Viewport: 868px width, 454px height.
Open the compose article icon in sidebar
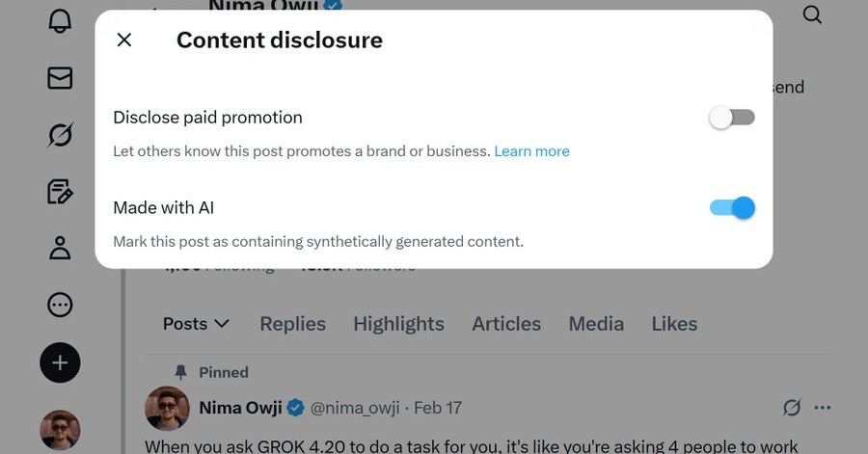click(x=60, y=191)
